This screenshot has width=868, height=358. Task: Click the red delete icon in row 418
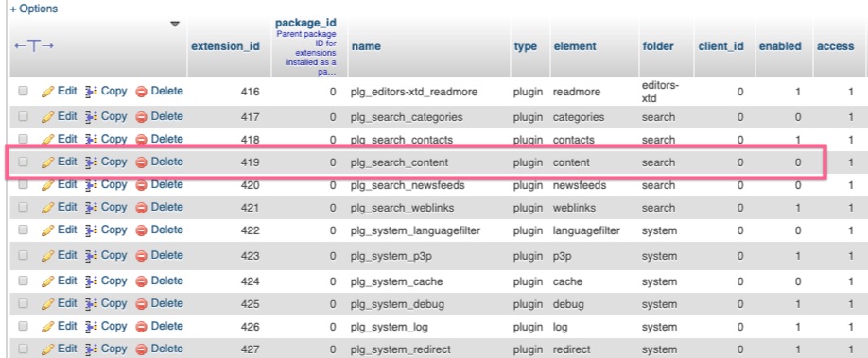(141, 140)
